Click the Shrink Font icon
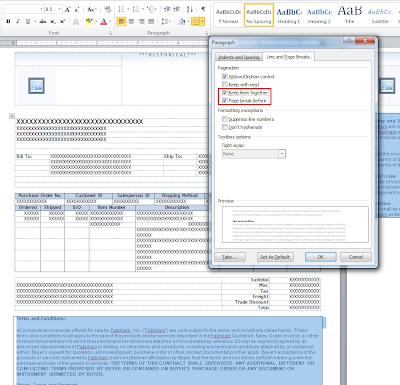This screenshot has height=385, width=400. [x=77, y=9]
